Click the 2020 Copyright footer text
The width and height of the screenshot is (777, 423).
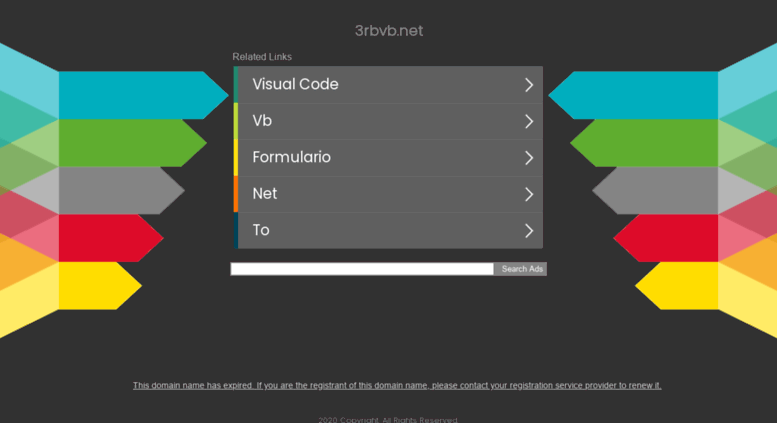tap(388, 420)
